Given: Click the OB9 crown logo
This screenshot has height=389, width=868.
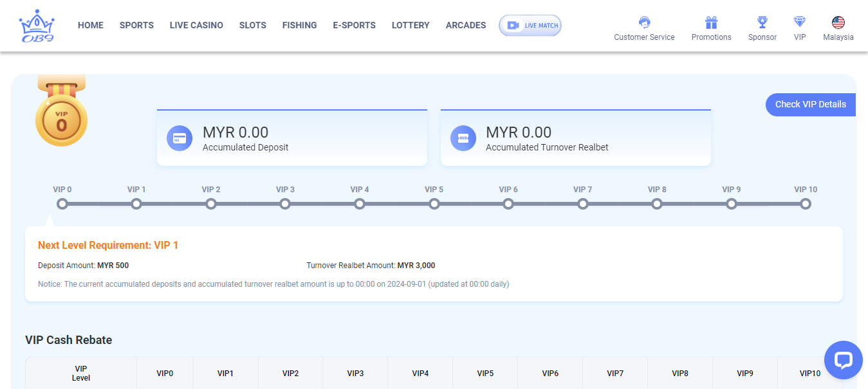Looking at the screenshot, I should (x=37, y=26).
